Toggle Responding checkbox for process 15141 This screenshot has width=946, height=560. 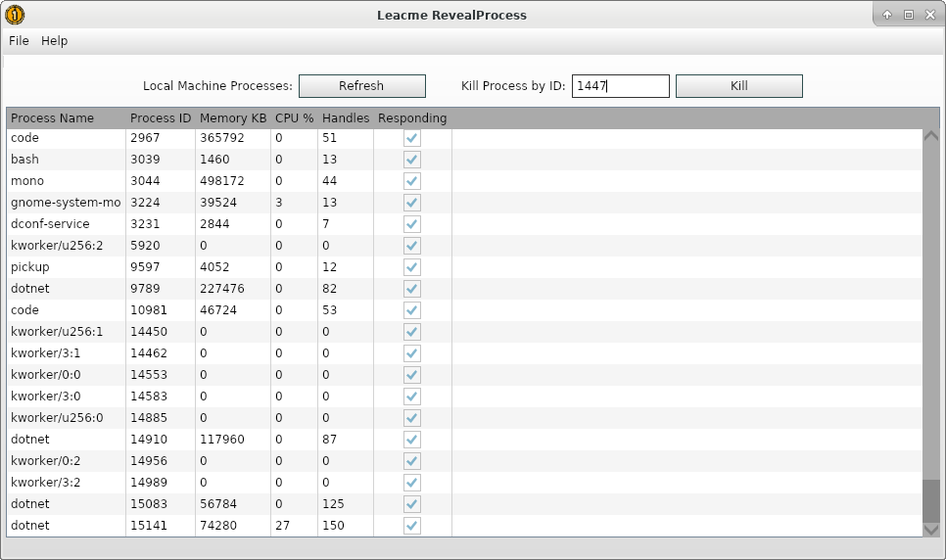412,526
